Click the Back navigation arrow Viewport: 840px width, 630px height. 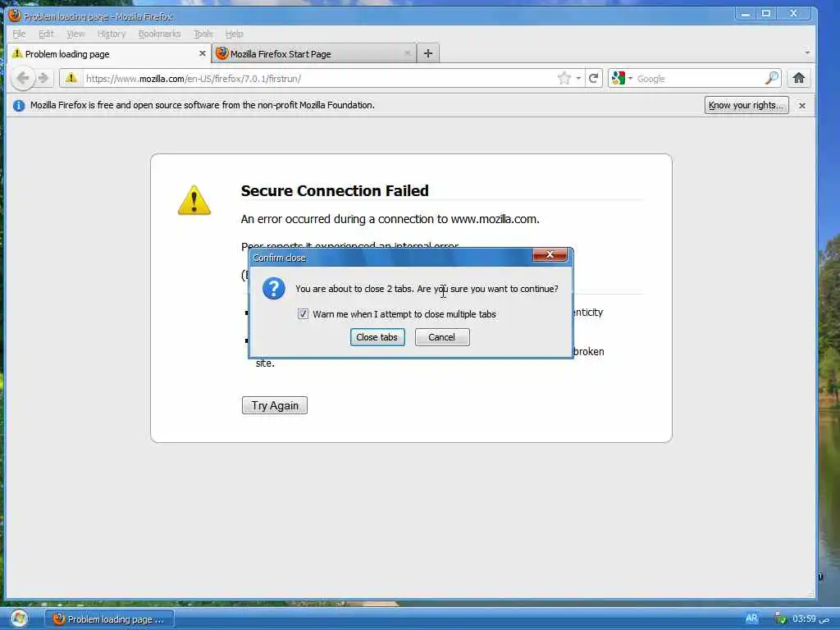tap(22, 78)
